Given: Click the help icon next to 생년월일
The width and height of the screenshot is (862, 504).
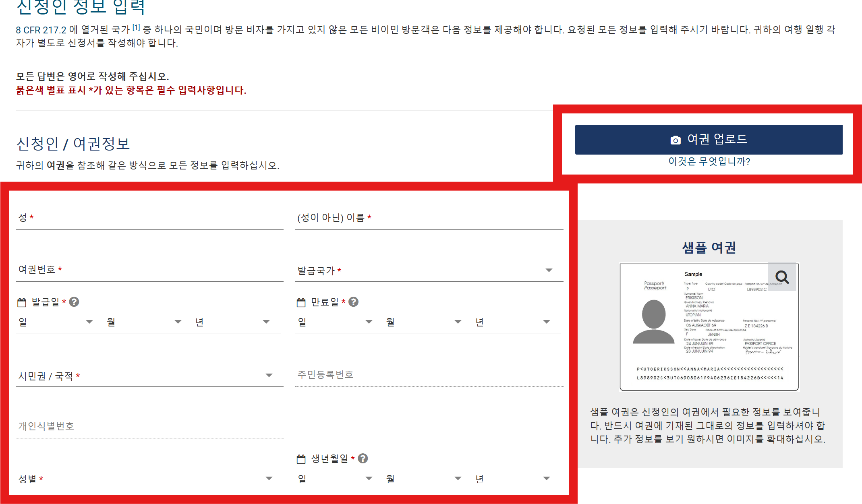Looking at the screenshot, I should point(362,458).
